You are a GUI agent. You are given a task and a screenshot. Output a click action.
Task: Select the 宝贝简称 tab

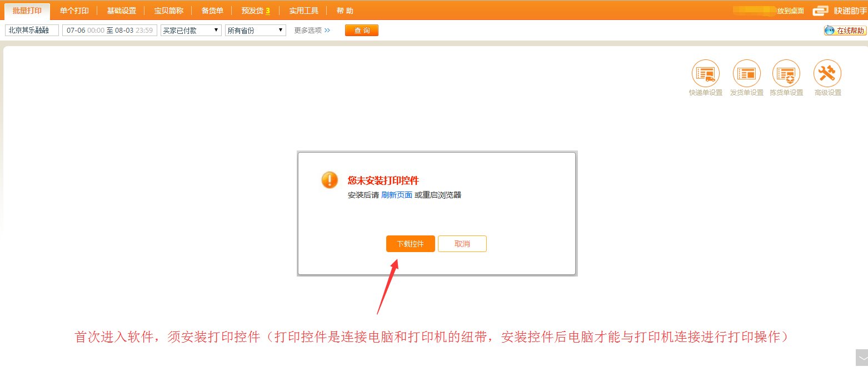tap(168, 11)
